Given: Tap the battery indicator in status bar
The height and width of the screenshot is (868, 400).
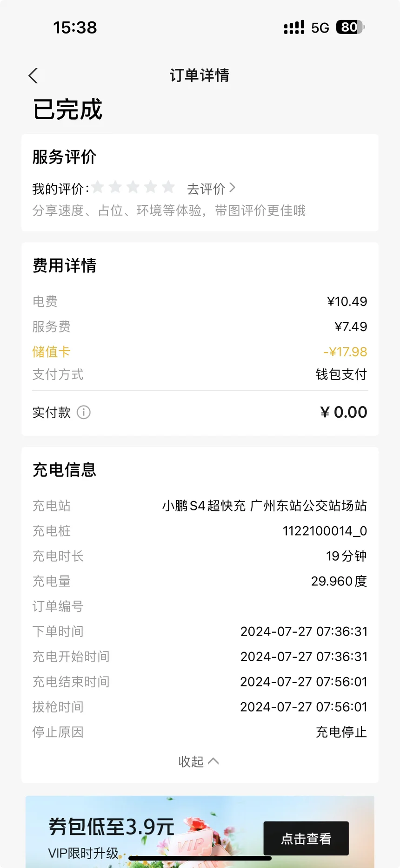Looking at the screenshot, I should (x=350, y=27).
